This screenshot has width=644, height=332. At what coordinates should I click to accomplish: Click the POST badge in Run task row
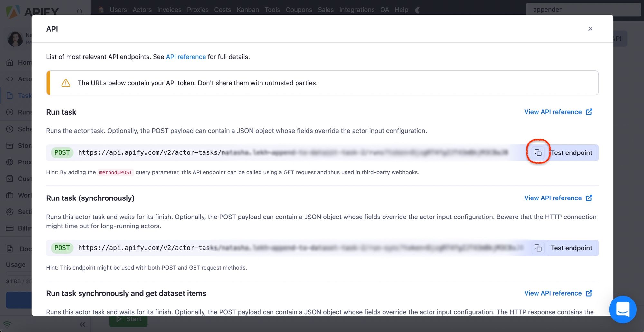[62, 152]
